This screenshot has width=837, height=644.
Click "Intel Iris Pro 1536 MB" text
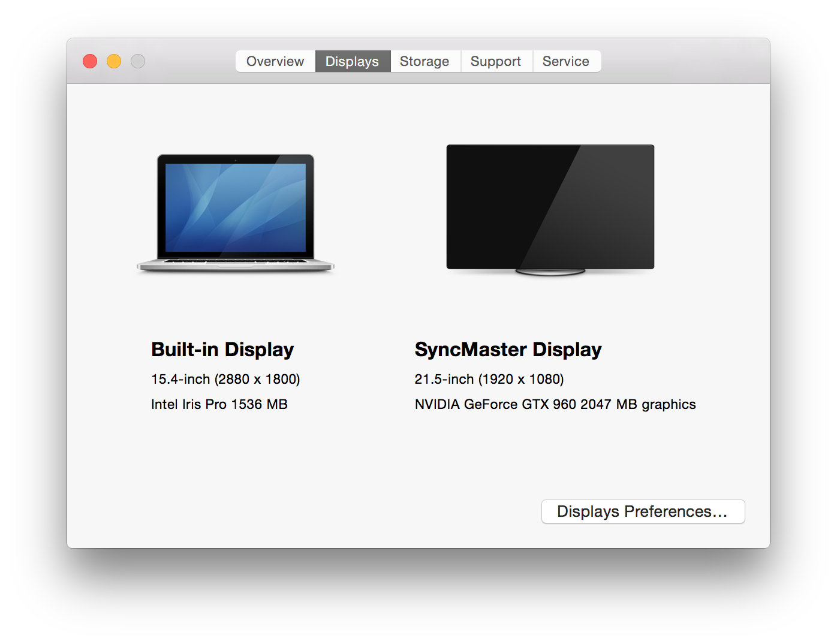pos(219,404)
